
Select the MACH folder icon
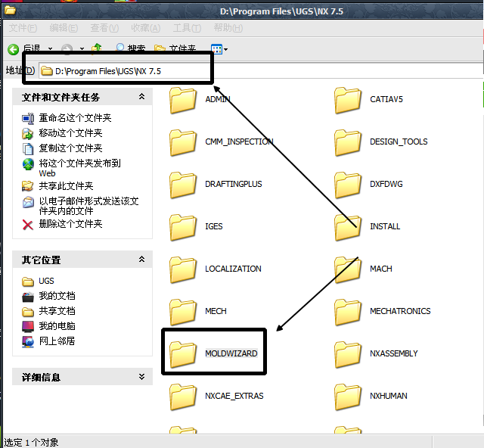(348, 269)
